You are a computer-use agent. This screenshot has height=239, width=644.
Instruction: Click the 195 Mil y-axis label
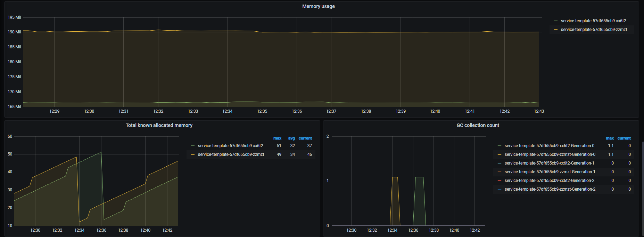tap(14, 17)
